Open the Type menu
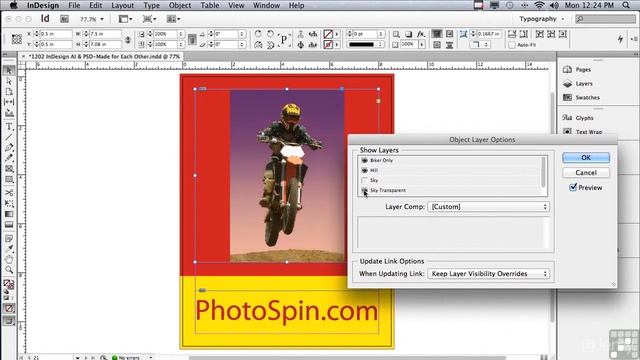This screenshot has height=360, width=640. 151,5
